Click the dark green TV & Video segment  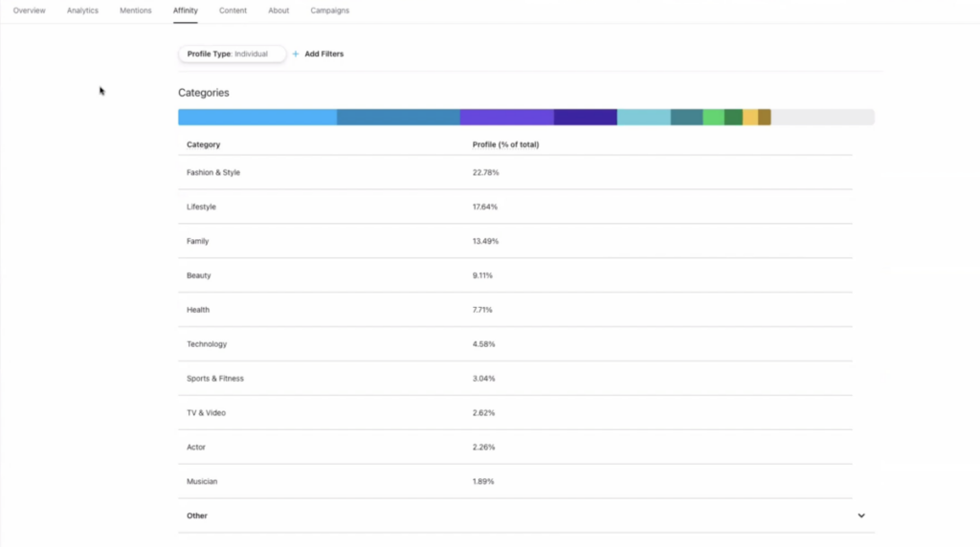pyautogui.click(x=733, y=117)
